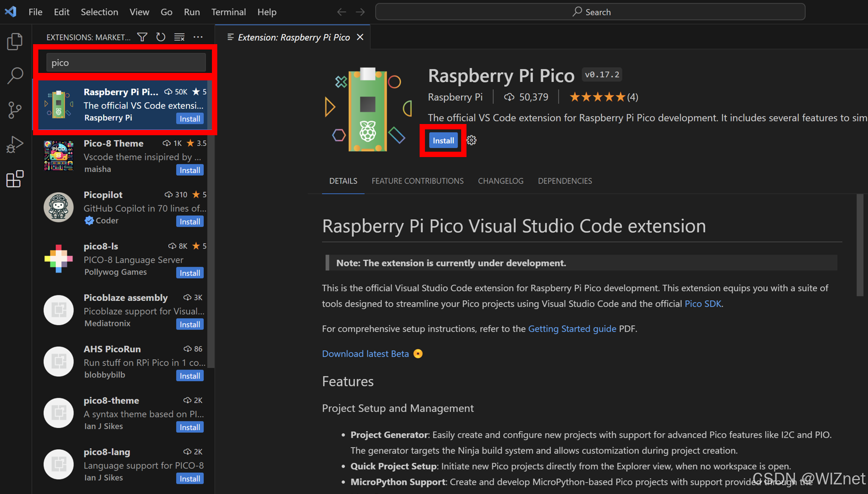The image size is (868, 494).
Task: Select the pico8-ls extension icon
Action: click(x=59, y=259)
